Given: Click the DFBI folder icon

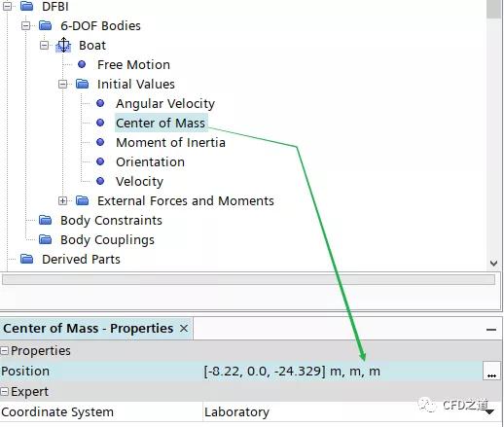Looking at the screenshot, I should (x=26, y=6).
